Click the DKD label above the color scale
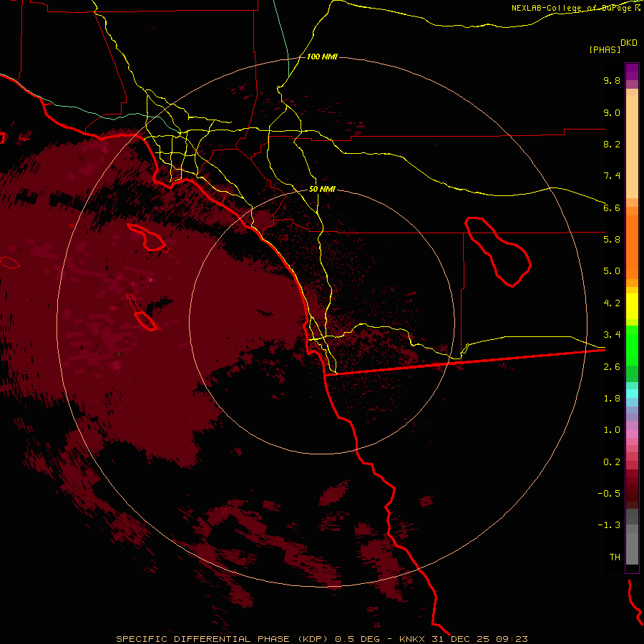 point(629,43)
